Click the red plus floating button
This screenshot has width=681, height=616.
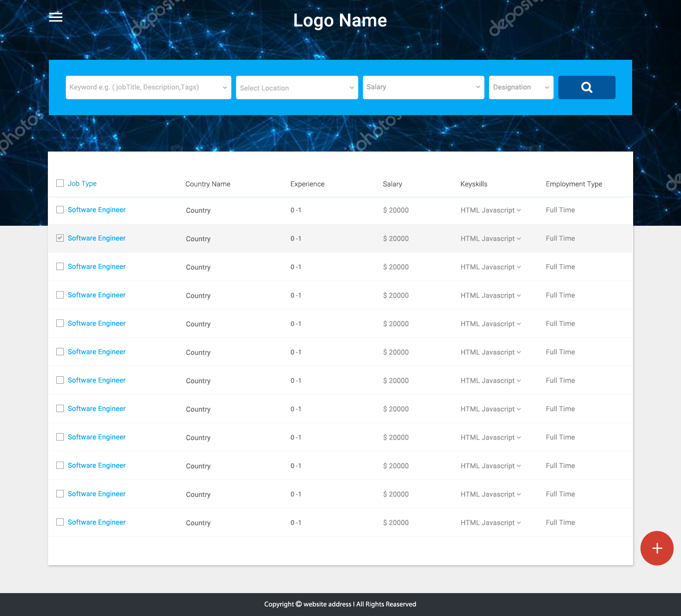click(657, 548)
